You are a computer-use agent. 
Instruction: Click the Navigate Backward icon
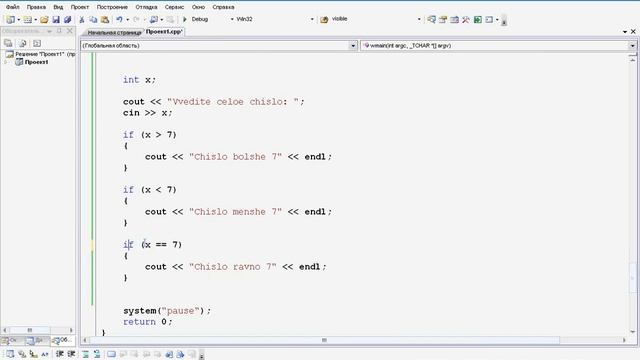[x=153, y=19]
